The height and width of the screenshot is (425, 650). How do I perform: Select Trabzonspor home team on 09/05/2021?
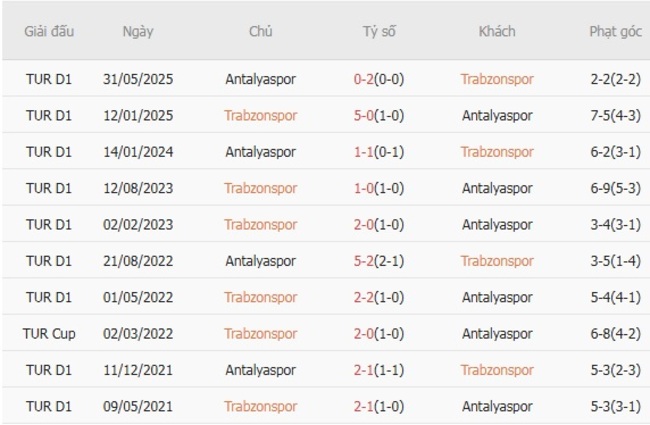pos(260,406)
